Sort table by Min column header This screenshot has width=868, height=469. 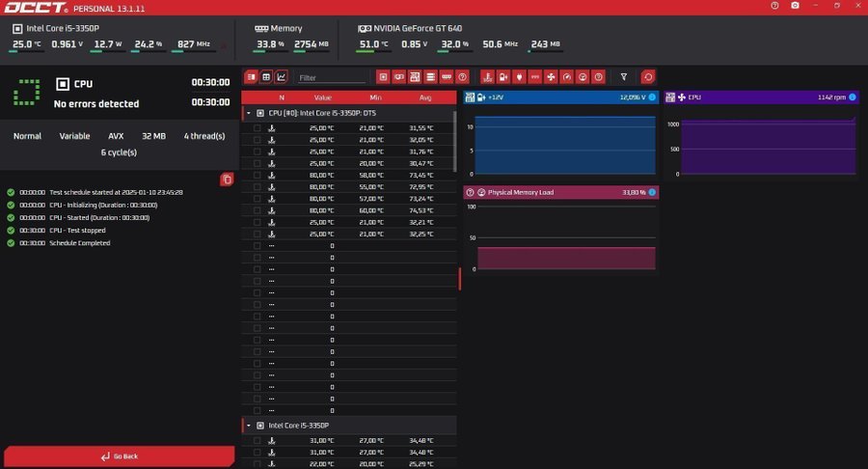[x=375, y=97]
